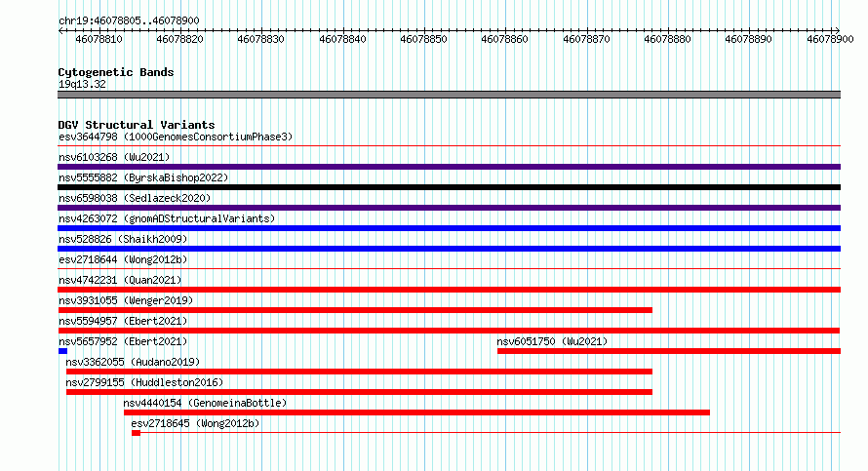The width and height of the screenshot is (868, 471).
Task: Open nsv3362055 (Audano2019) variant label
Action: coord(133,362)
